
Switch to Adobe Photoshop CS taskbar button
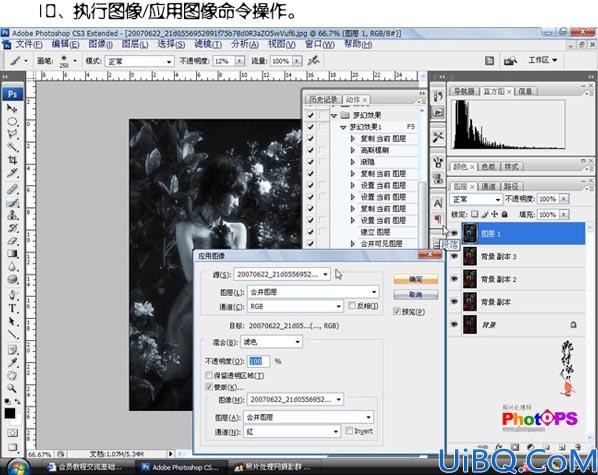[x=181, y=467]
